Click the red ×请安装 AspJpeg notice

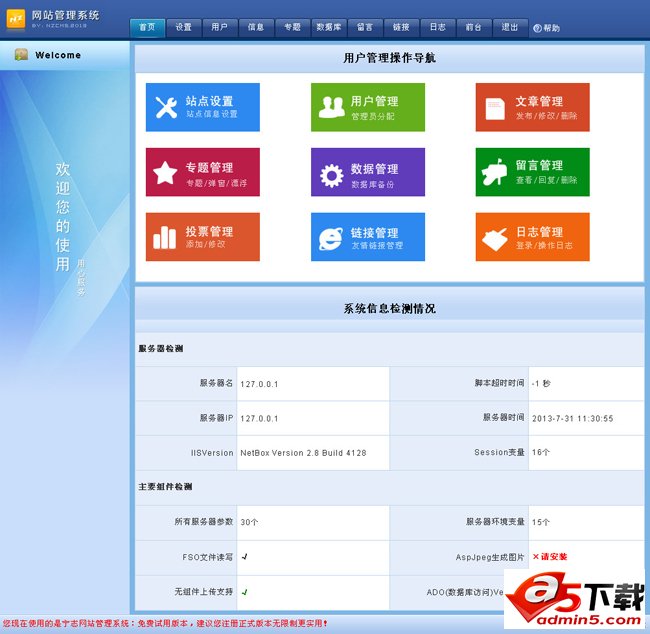549,556
